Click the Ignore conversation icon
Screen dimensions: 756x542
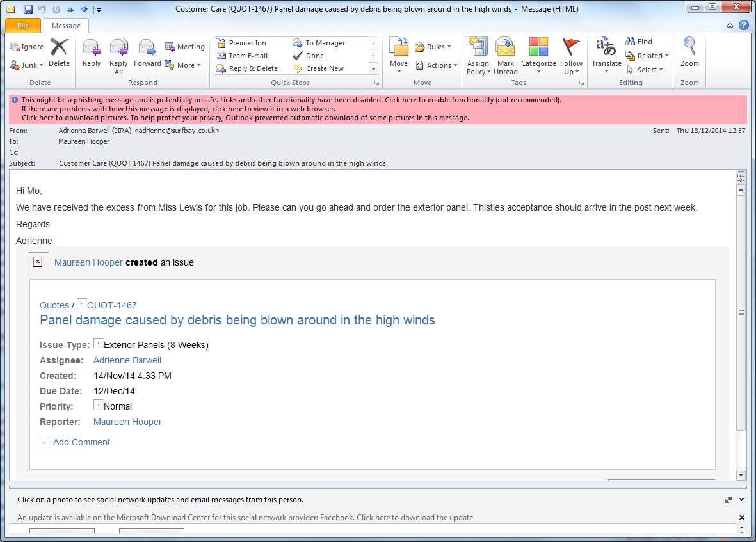tap(26, 47)
